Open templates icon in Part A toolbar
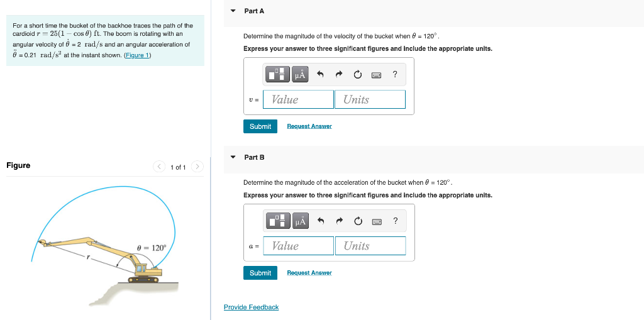This screenshot has height=320, width=644. (279, 74)
